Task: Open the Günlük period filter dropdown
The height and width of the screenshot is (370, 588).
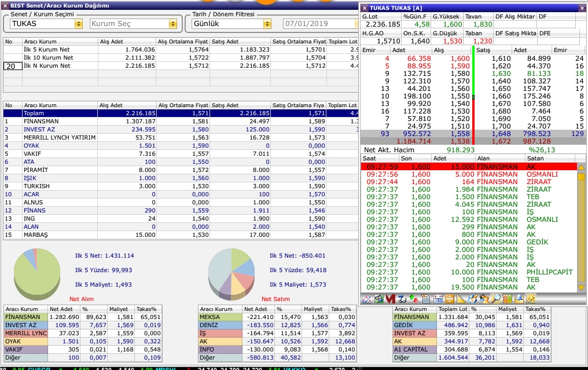Action: (267, 24)
